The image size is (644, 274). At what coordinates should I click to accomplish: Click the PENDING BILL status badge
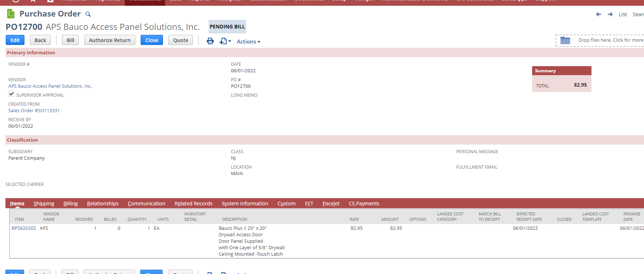coord(227,27)
